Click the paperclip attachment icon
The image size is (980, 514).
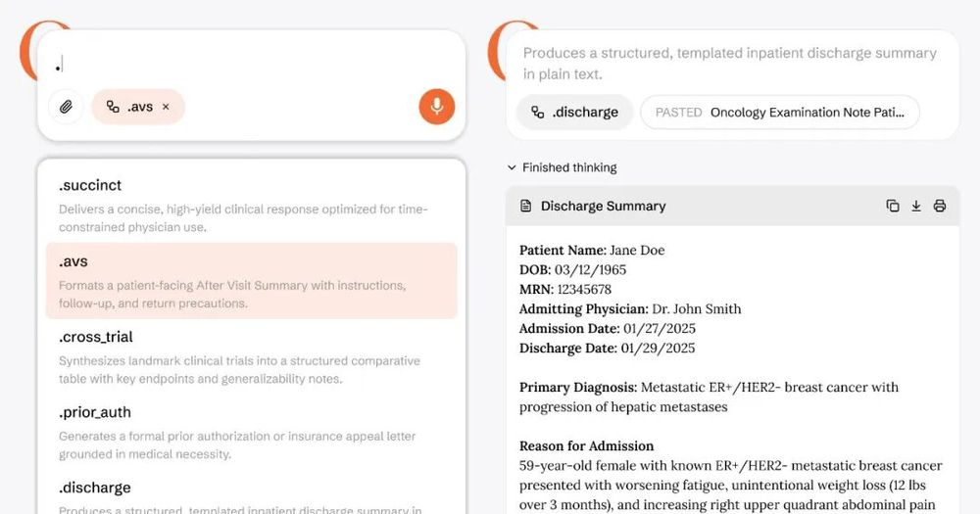point(66,107)
